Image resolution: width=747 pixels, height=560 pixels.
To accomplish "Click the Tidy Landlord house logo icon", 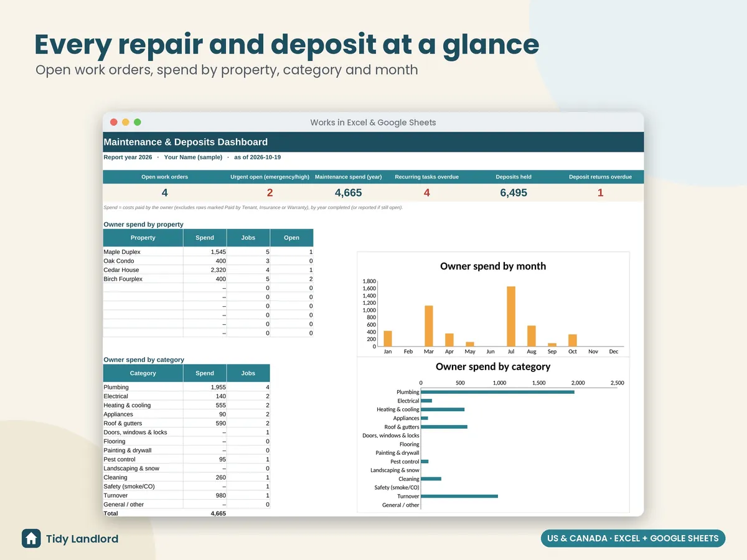I will (31, 538).
